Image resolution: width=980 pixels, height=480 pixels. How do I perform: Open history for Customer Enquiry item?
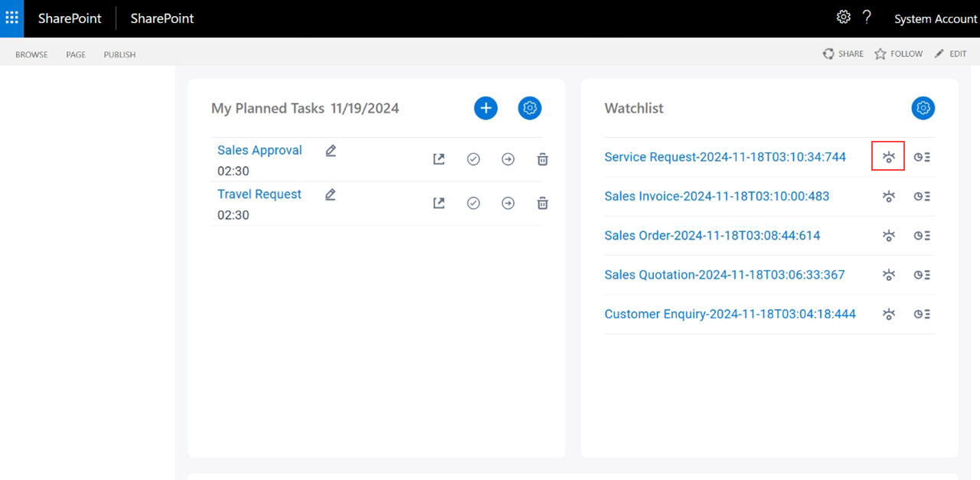pos(923,314)
